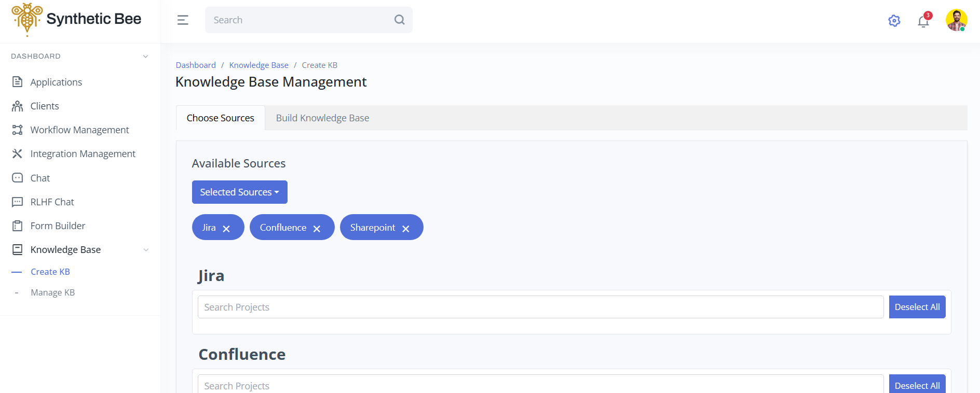Focus Jira Search Projects field
Image resolution: width=980 pixels, height=393 pixels.
click(x=540, y=307)
